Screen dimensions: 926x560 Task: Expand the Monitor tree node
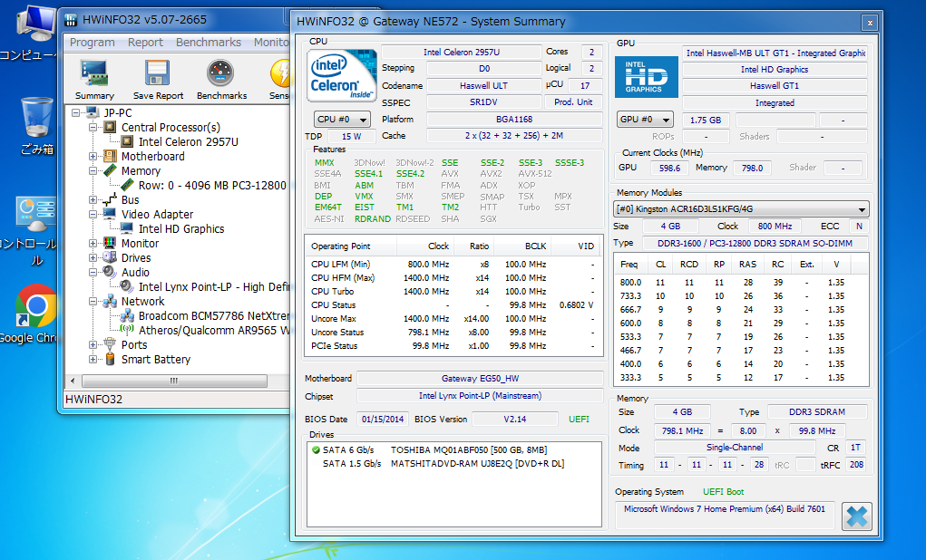point(93,243)
